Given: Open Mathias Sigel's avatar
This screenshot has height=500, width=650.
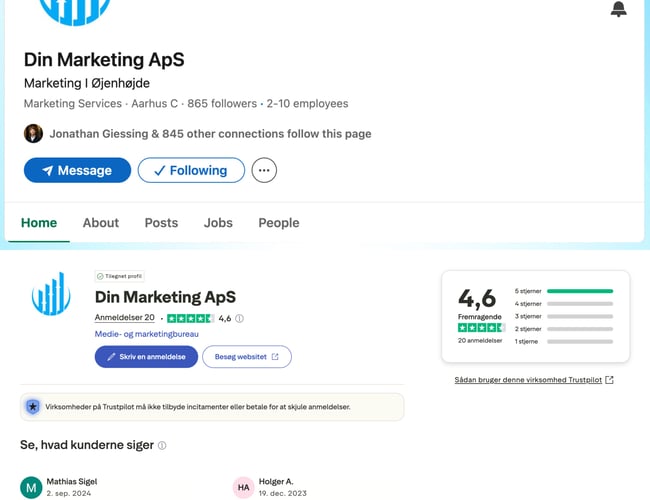Looking at the screenshot, I should point(31,488).
